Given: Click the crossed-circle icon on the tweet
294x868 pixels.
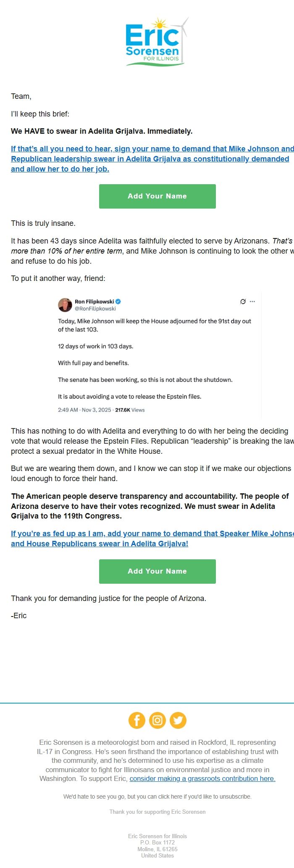Looking at the screenshot, I should click(242, 301).
